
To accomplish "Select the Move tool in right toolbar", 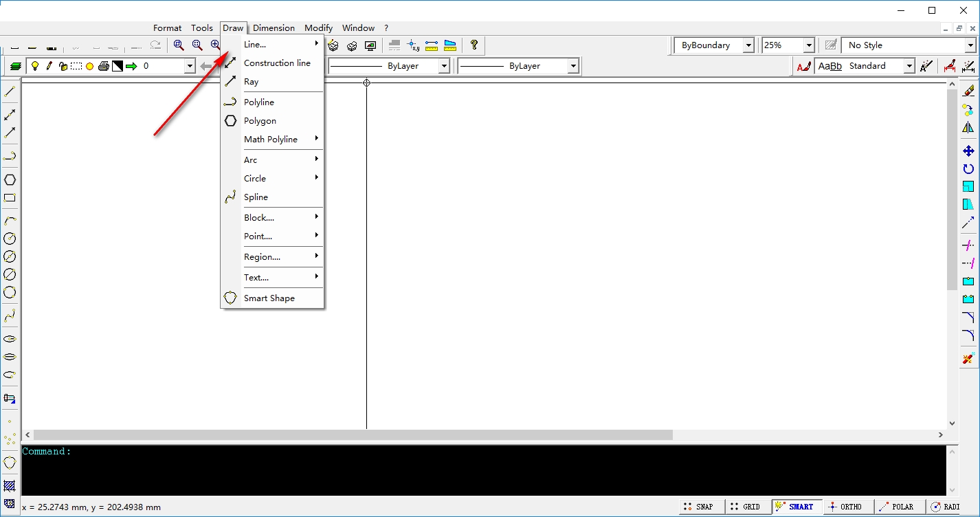I will pyautogui.click(x=968, y=151).
